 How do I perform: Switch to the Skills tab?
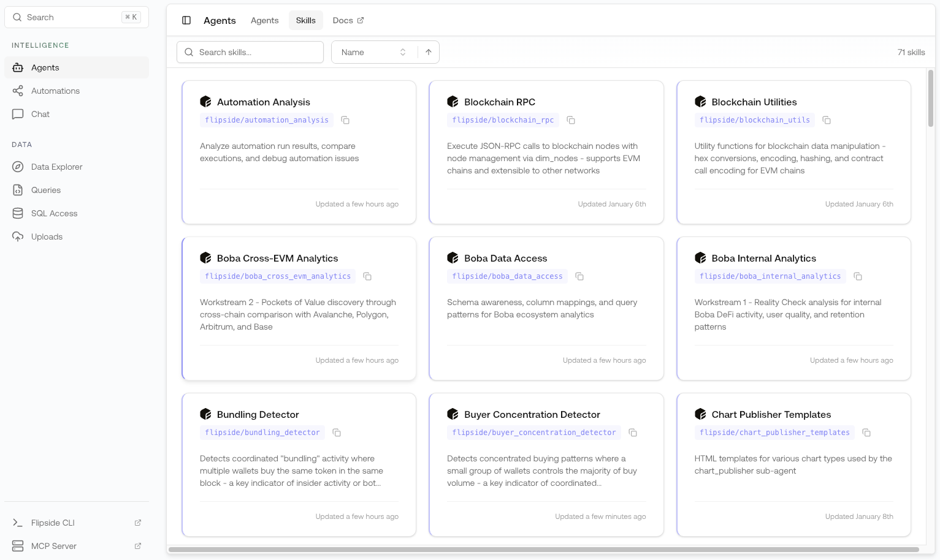pos(305,20)
